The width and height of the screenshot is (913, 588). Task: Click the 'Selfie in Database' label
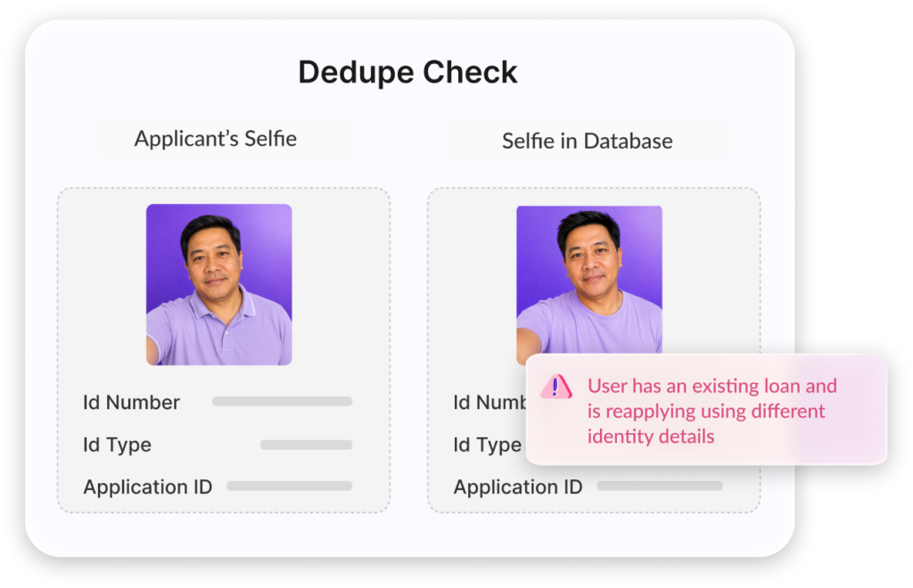pos(587,142)
